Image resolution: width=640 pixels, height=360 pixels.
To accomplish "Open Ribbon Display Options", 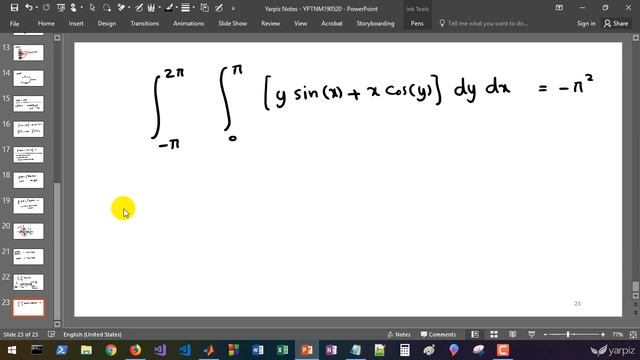I will click(559, 8).
